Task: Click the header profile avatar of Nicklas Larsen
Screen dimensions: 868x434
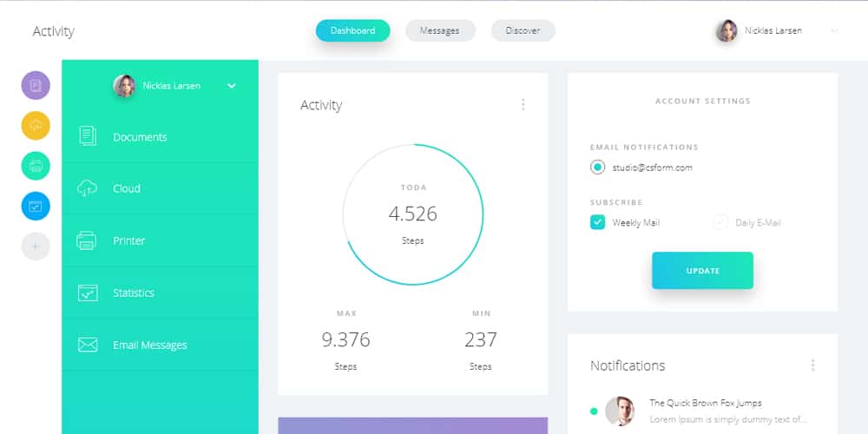Action: tap(727, 31)
